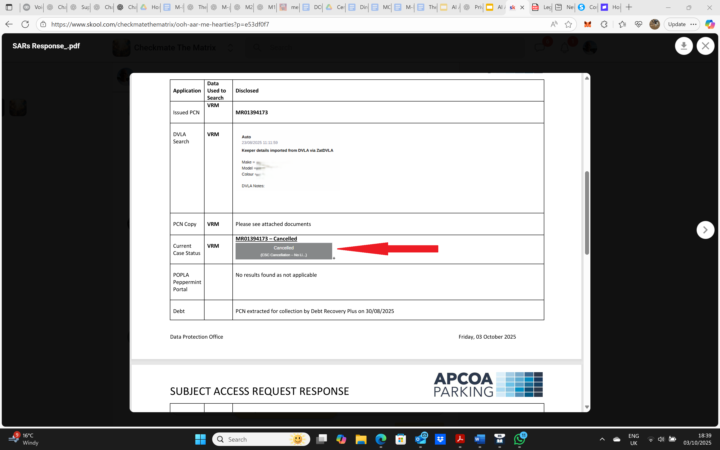The image size is (720, 450).
Task: Click the 'Data Protection Office' text
Action: [196, 337]
